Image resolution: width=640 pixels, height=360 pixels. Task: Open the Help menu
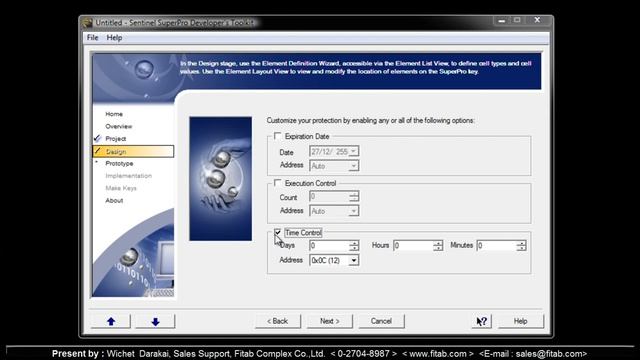tap(114, 38)
